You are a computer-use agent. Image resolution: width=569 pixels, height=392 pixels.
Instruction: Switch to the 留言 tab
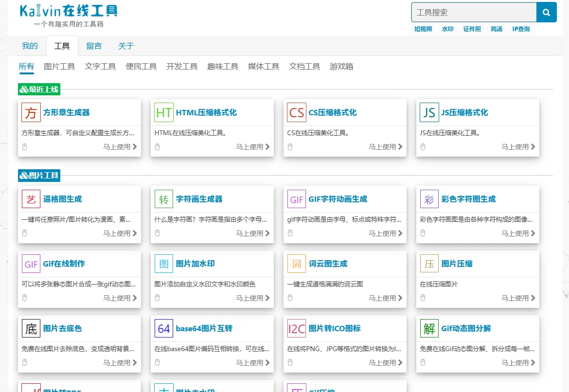pos(94,46)
